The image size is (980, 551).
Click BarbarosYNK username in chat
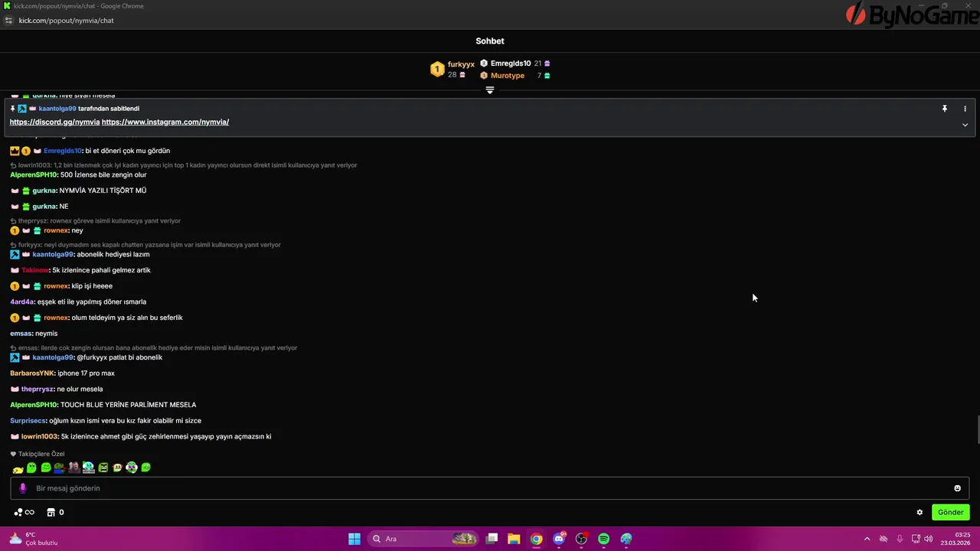(32, 373)
